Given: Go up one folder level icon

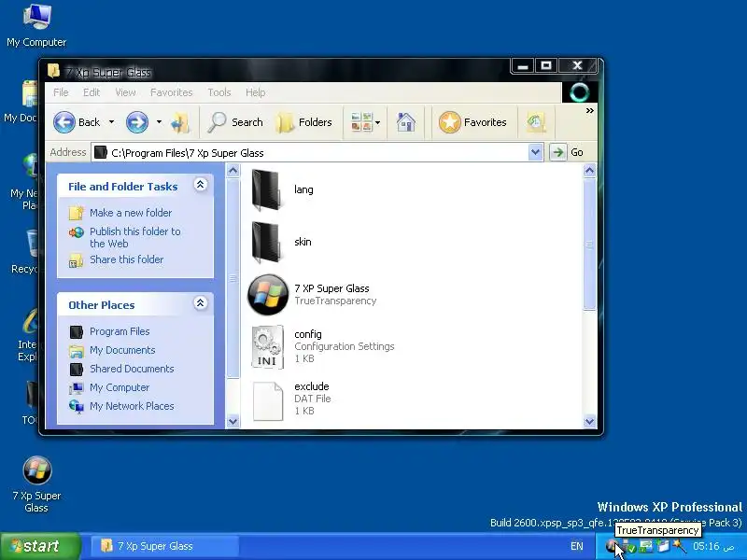Looking at the screenshot, I should 180,122.
